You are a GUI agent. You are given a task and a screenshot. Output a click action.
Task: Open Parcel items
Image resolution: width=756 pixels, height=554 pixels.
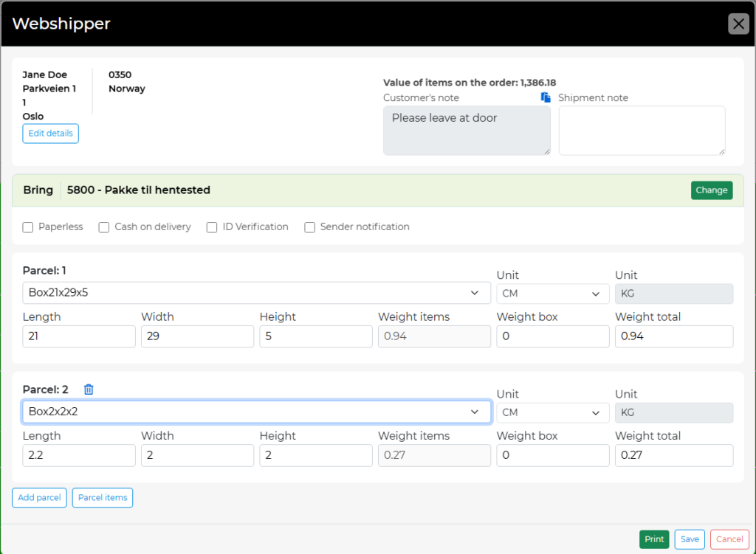(103, 498)
